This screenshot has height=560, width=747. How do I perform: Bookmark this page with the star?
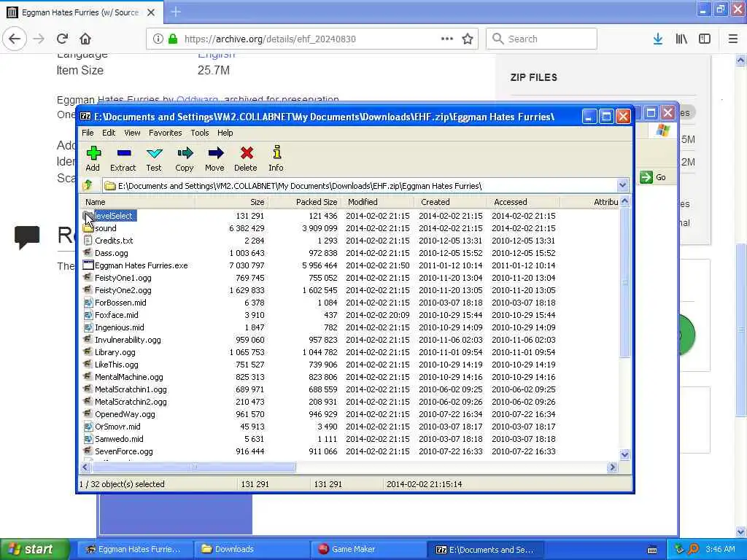[x=468, y=39]
